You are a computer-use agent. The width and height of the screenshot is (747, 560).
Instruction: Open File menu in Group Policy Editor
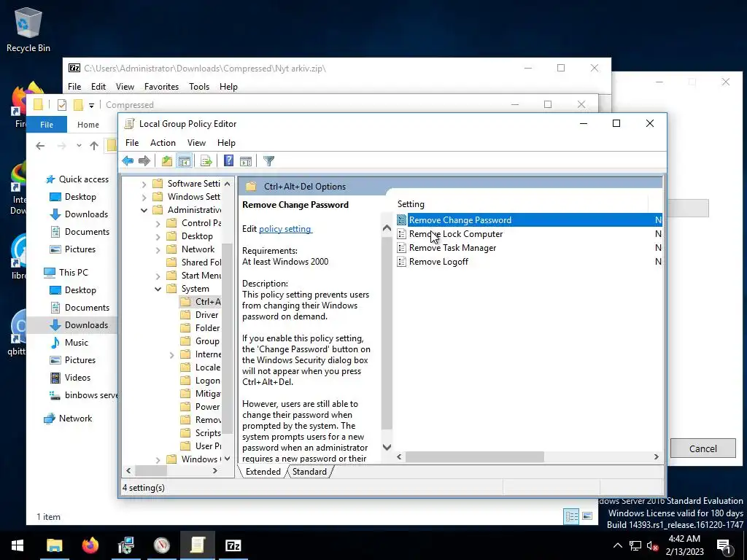coord(132,143)
